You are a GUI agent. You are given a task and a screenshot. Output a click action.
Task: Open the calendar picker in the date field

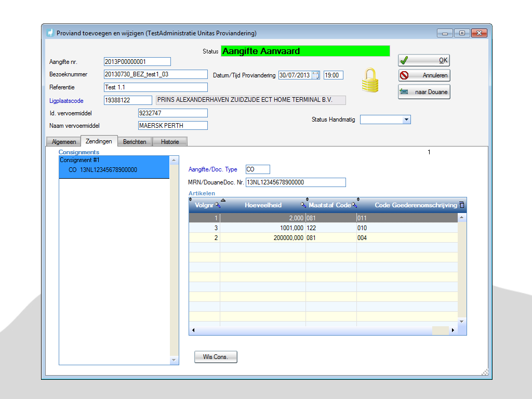pos(315,75)
